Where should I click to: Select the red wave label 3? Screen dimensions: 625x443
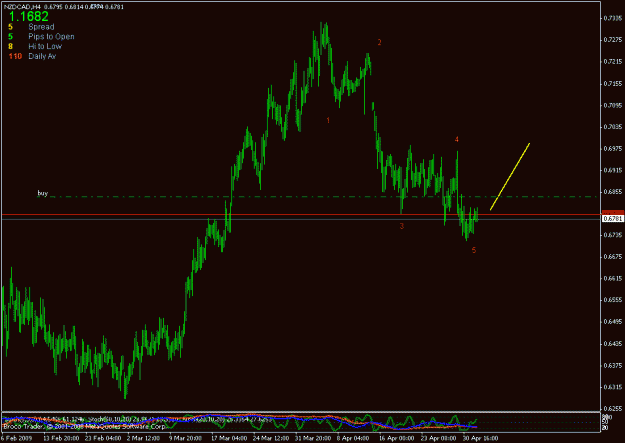(x=402, y=226)
